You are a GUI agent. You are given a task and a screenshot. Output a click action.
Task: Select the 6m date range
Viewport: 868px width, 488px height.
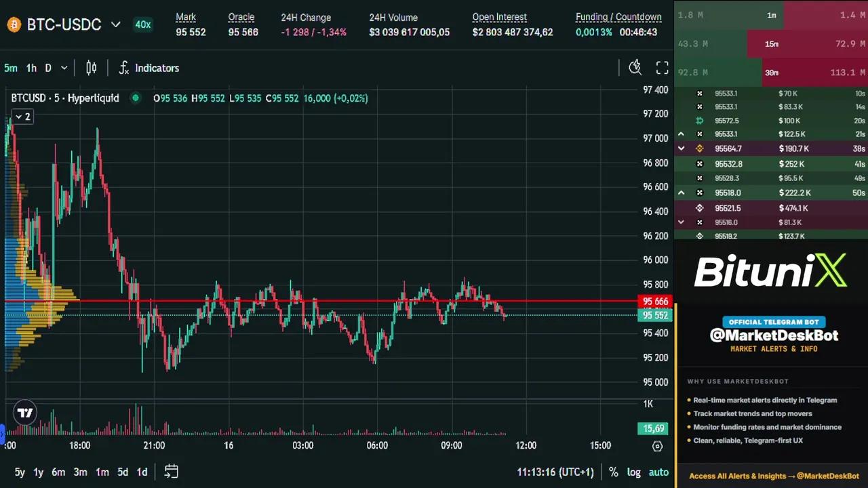click(58, 472)
